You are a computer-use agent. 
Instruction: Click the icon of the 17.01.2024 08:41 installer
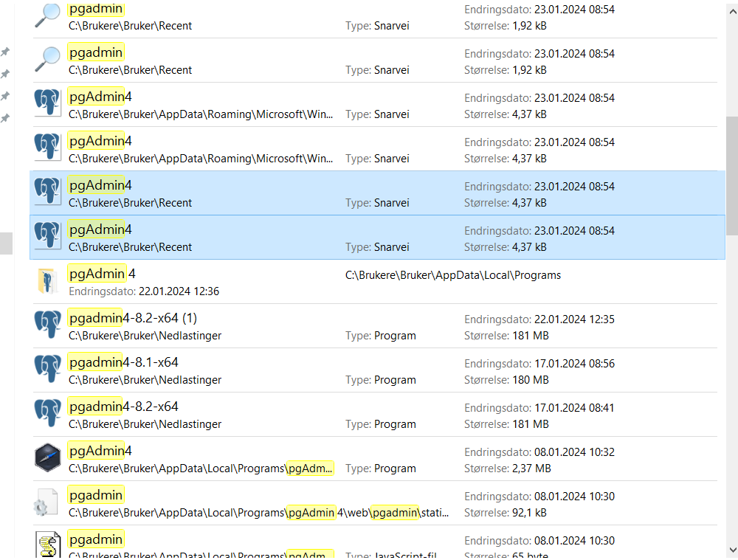click(47, 413)
